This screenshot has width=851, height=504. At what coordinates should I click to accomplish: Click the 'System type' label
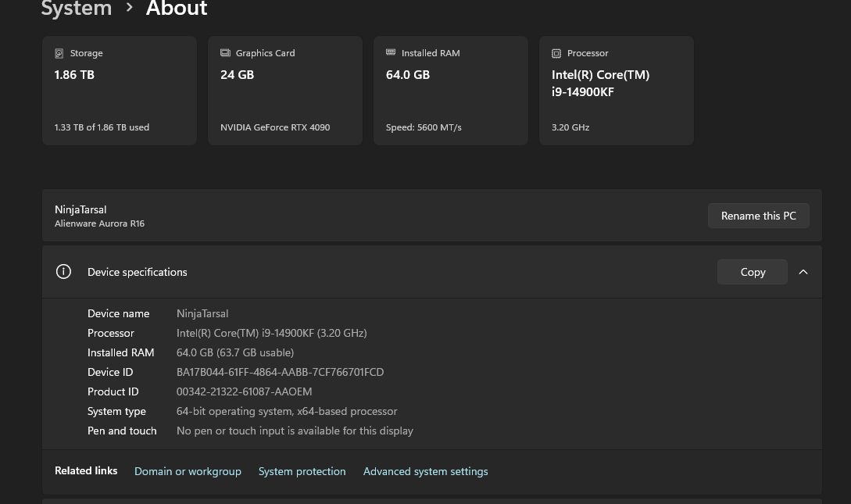click(116, 411)
